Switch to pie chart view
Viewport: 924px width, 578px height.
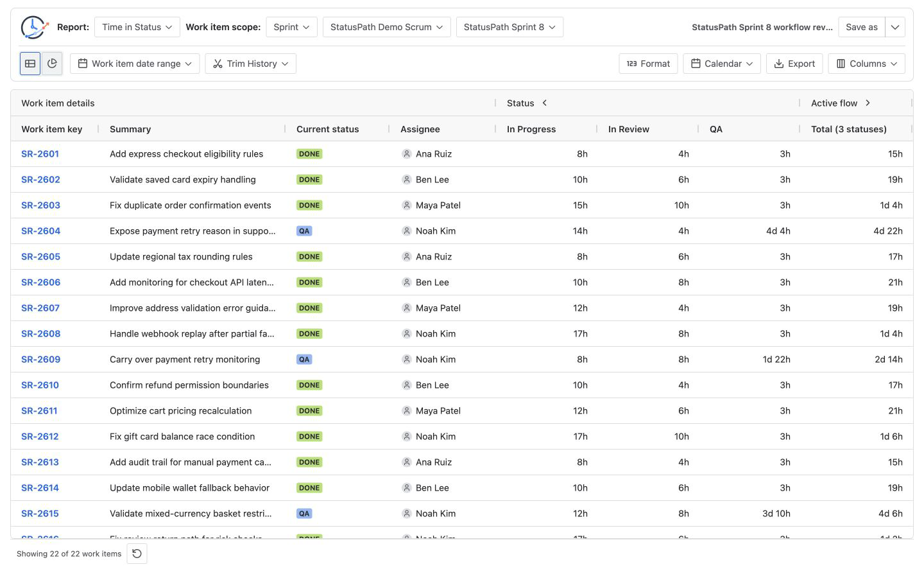point(52,64)
